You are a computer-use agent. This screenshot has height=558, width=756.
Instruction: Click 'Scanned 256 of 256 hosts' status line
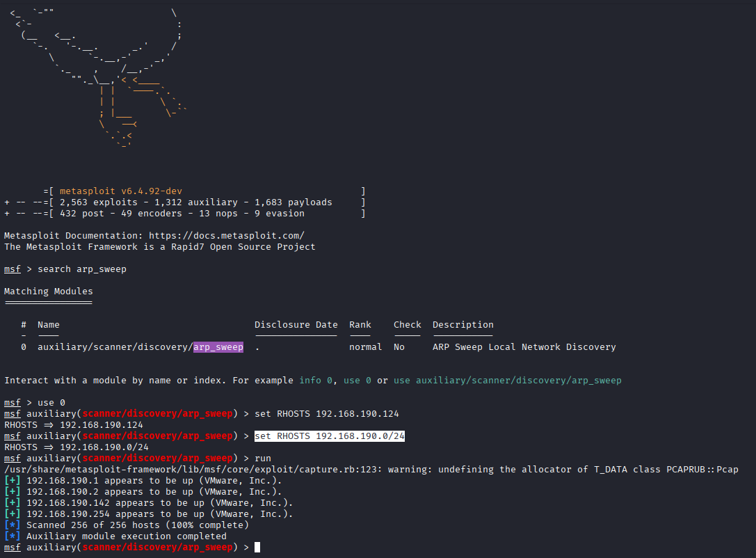pos(127,525)
